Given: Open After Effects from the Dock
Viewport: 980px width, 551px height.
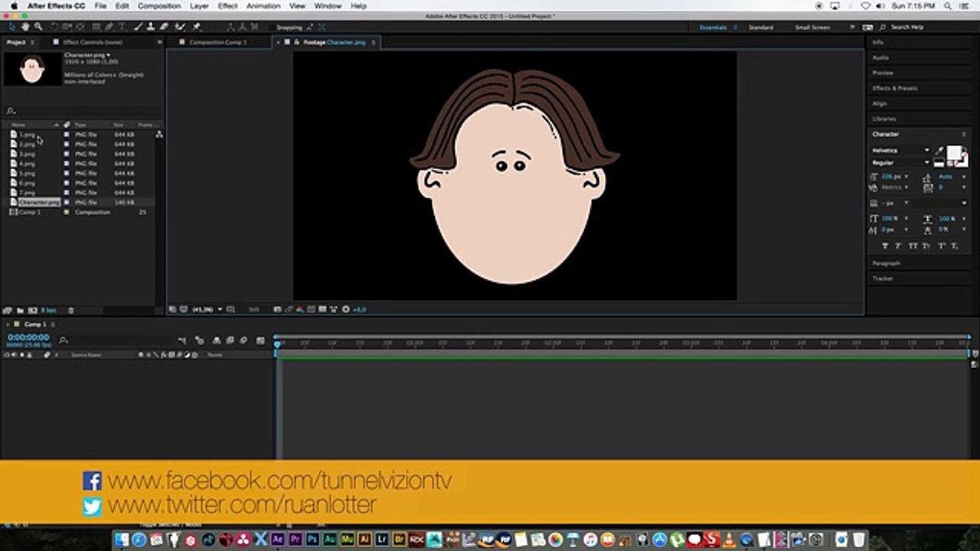Looking at the screenshot, I should [278, 540].
